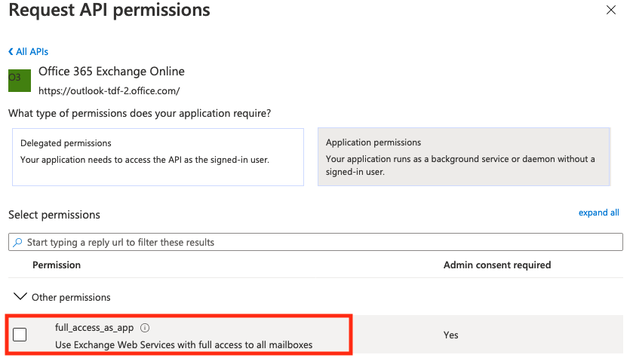Select the Delegated permissions card
Viewport: 633px width, 364px height.
(x=158, y=157)
